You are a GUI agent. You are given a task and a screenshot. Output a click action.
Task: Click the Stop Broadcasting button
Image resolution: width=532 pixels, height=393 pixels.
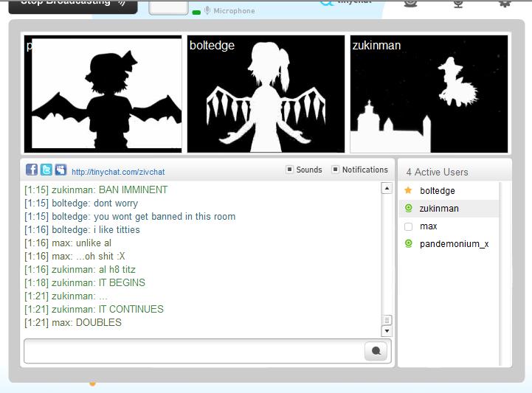(x=72, y=6)
